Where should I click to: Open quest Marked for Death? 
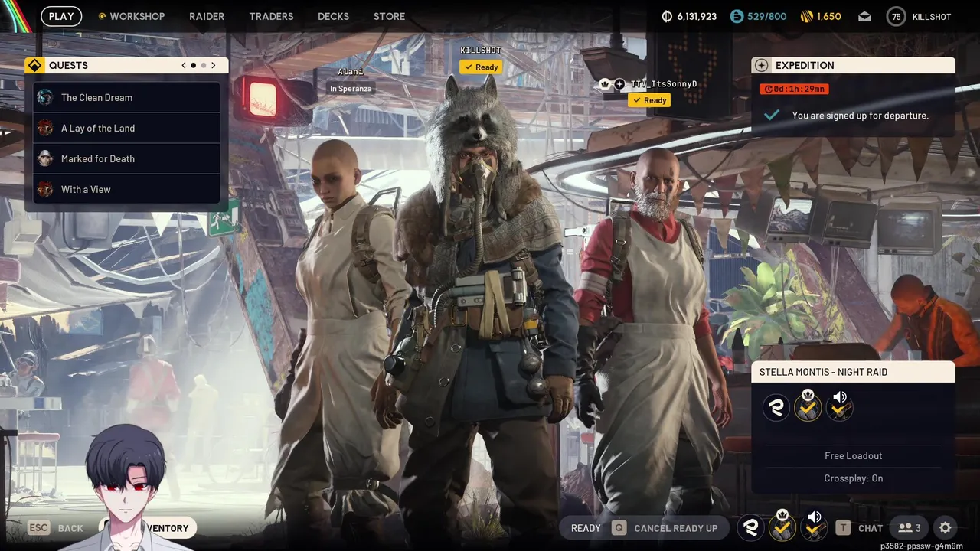pyautogui.click(x=126, y=158)
